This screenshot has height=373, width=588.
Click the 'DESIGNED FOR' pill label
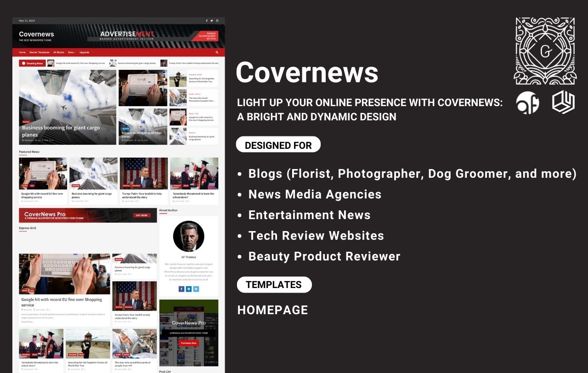pyautogui.click(x=278, y=145)
